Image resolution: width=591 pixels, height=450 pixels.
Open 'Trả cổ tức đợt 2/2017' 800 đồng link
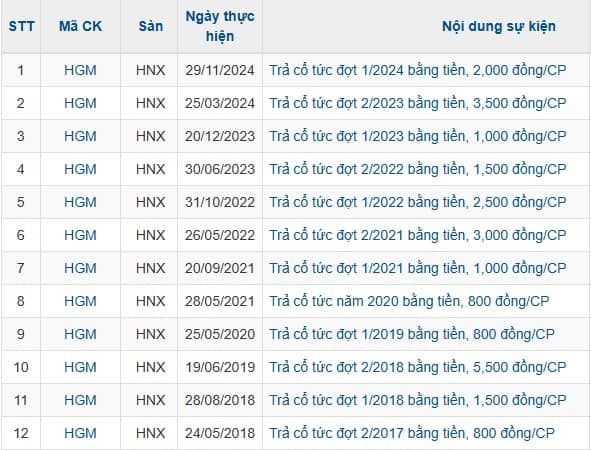click(x=412, y=433)
